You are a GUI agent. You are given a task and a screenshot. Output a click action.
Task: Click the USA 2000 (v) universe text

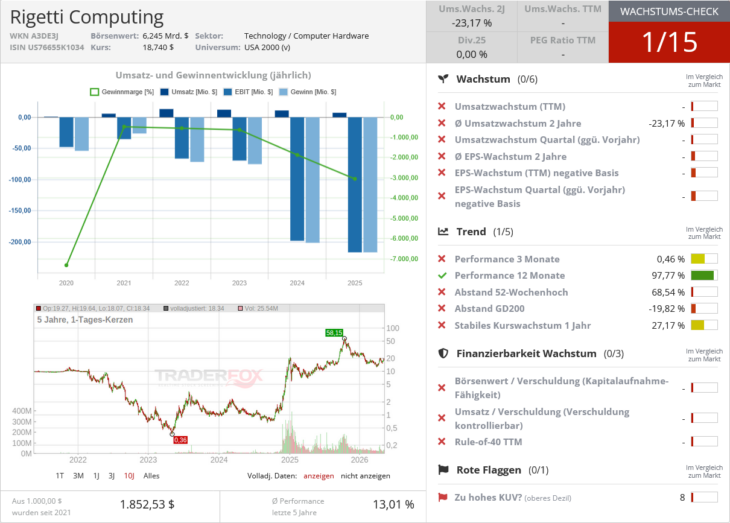(x=267, y=47)
